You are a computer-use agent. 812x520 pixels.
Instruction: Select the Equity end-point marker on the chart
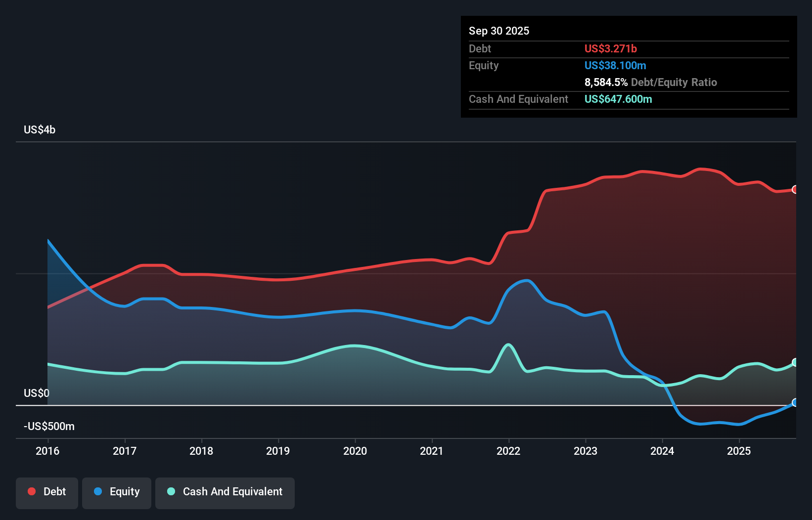[x=795, y=402]
